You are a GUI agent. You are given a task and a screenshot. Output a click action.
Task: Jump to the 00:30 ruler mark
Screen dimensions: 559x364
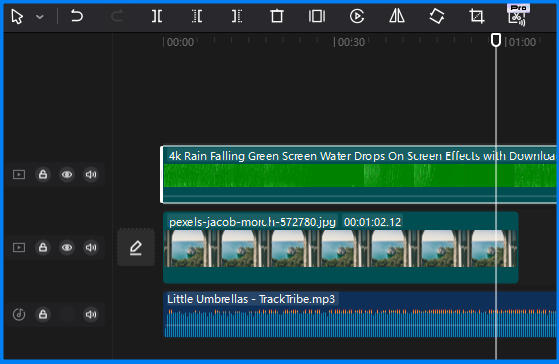[351, 42]
